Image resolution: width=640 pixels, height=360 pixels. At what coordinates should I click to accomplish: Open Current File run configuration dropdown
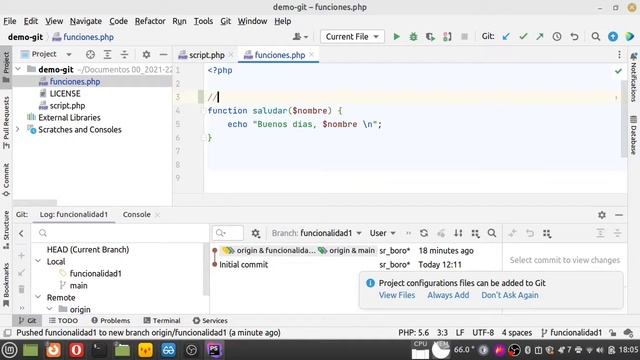352,37
